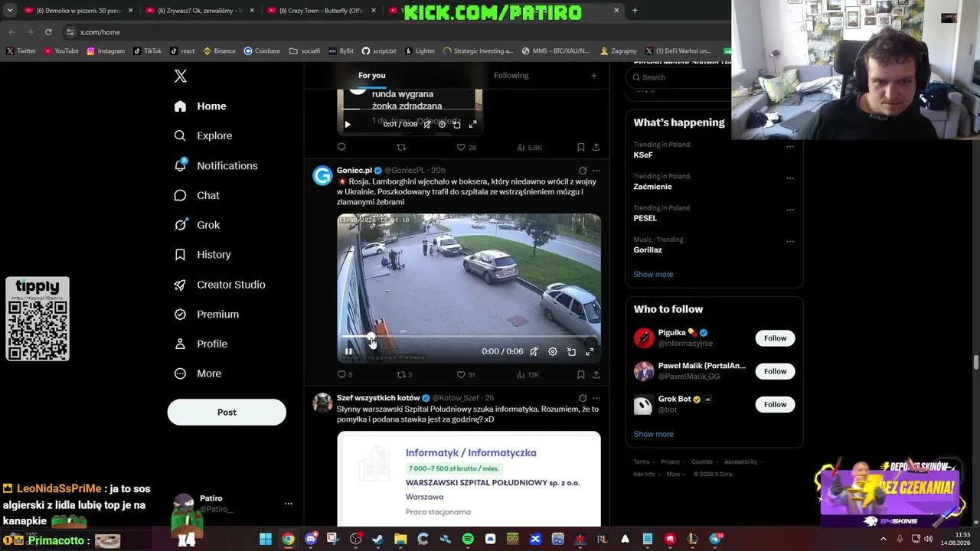Switch to the Following tab

(x=511, y=75)
